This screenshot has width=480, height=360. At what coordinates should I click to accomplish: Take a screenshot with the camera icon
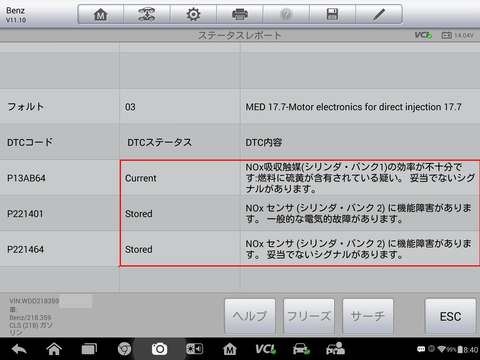point(159,349)
